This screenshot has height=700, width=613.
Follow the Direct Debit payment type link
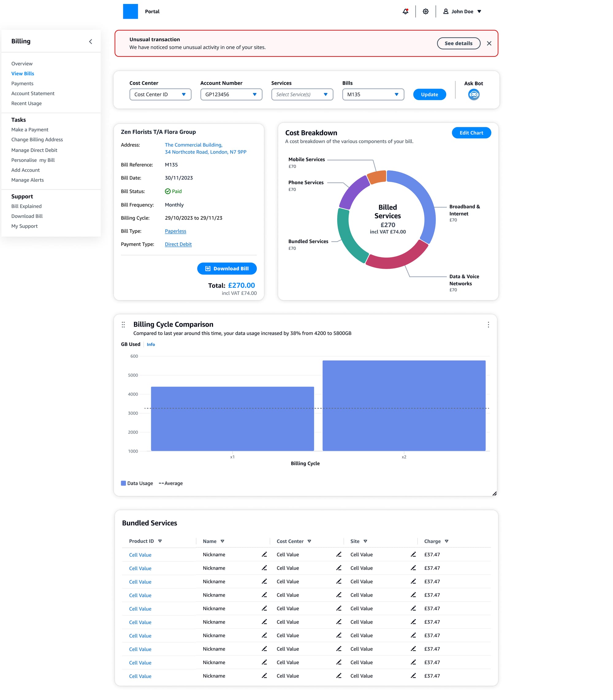tap(178, 244)
